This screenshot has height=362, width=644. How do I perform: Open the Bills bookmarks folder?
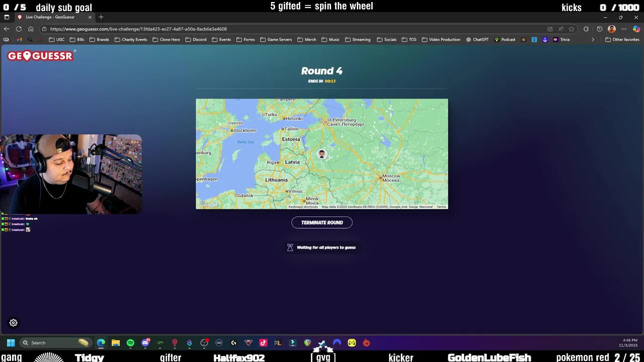pos(77,40)
